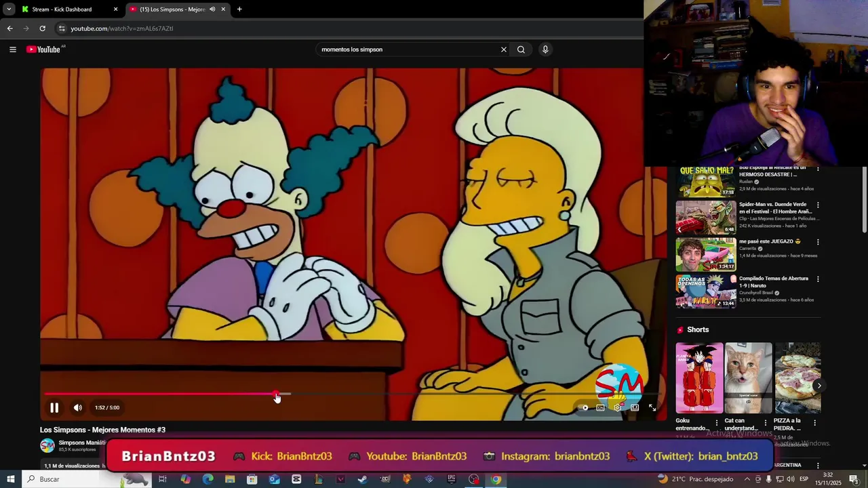Image resolution: width=868 pixels, height=488 pixels.
Task: Switch to theater mode view
Action: click(x=635, y=407)
